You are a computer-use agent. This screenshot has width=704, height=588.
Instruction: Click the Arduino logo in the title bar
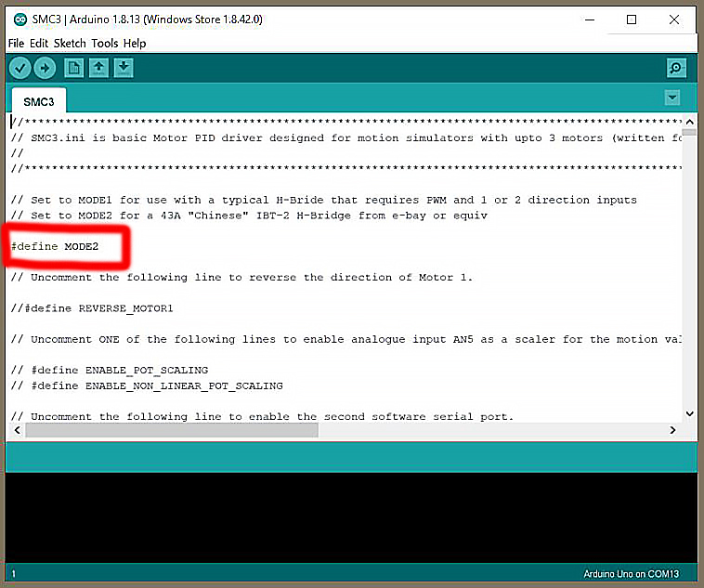(x=20, y=20)
